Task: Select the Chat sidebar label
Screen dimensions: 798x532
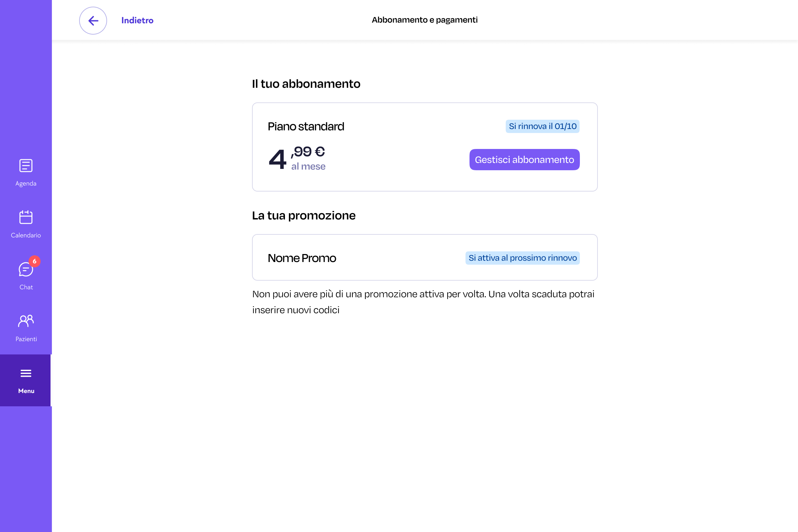Action: (x=26, y=287)
